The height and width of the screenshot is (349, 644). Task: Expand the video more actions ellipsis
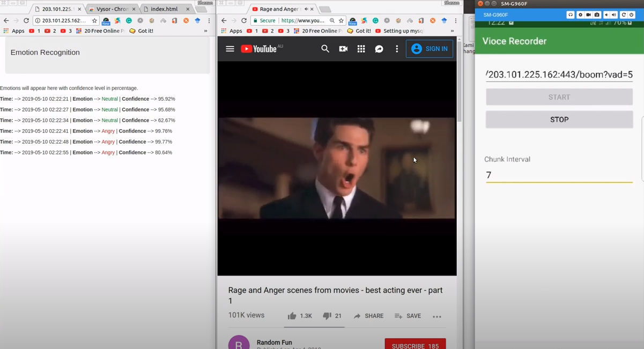click(437, 316)
